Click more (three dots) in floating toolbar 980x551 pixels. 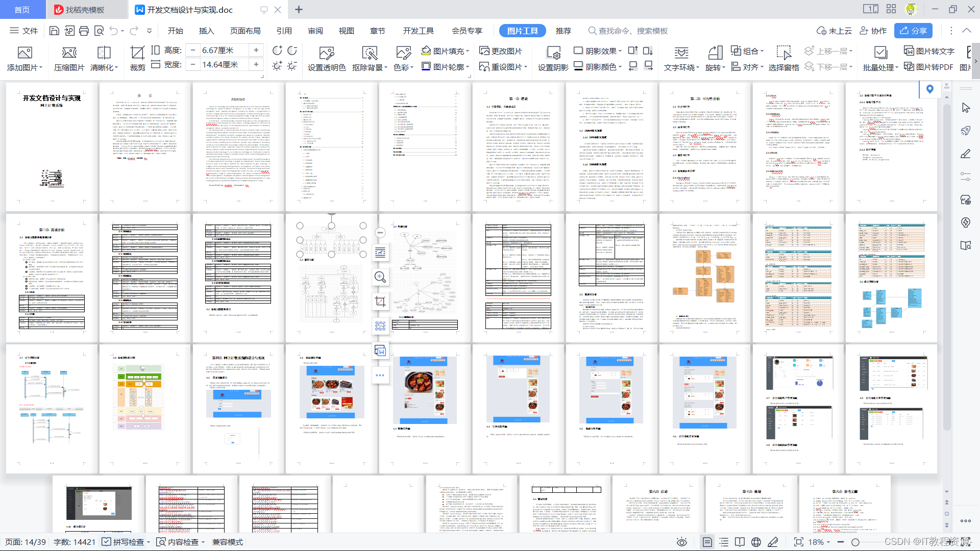pyautogui.click(x=380, y=375)
